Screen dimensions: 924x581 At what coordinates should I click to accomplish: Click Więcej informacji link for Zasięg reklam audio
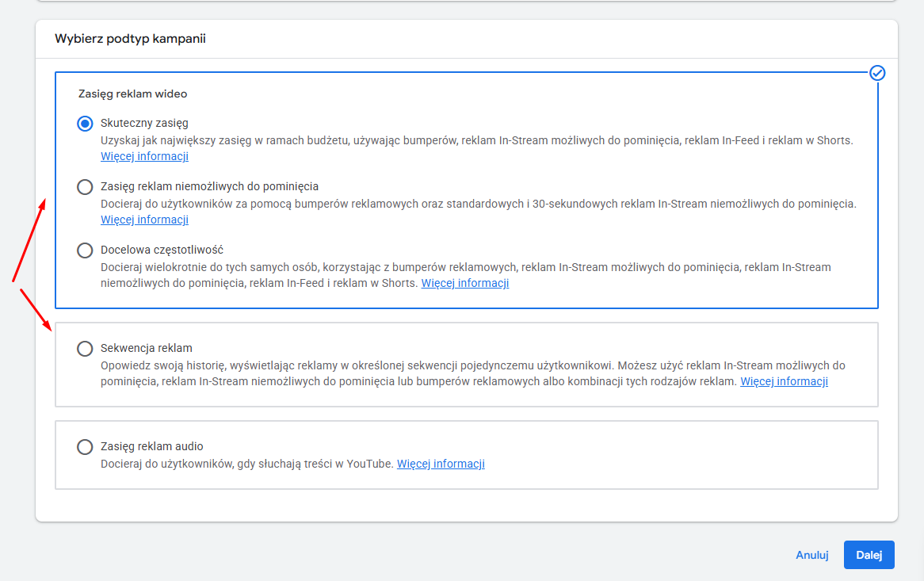(x=441, y=464)
